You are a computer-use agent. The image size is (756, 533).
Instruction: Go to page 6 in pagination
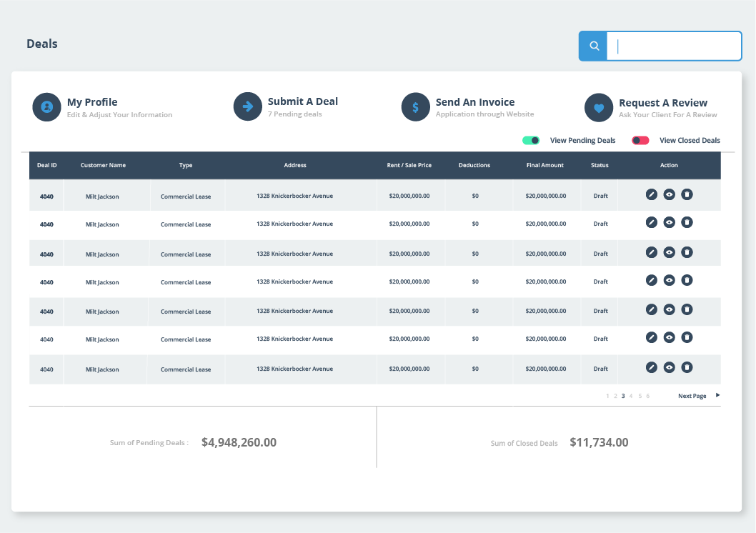[x=648, y=396]
